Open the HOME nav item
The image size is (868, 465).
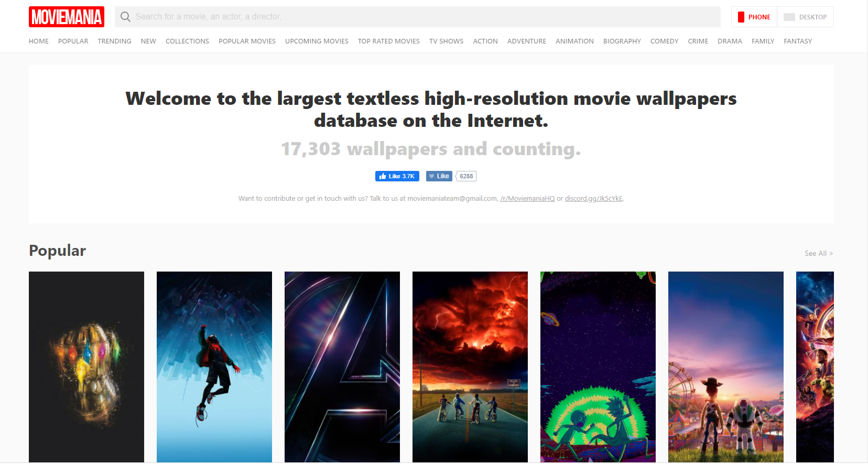pyautogui.click(x=39, y=41)
